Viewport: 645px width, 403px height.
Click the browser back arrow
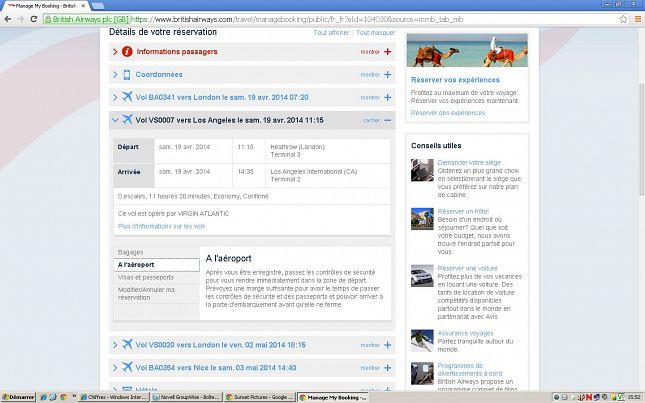point(8,18)
